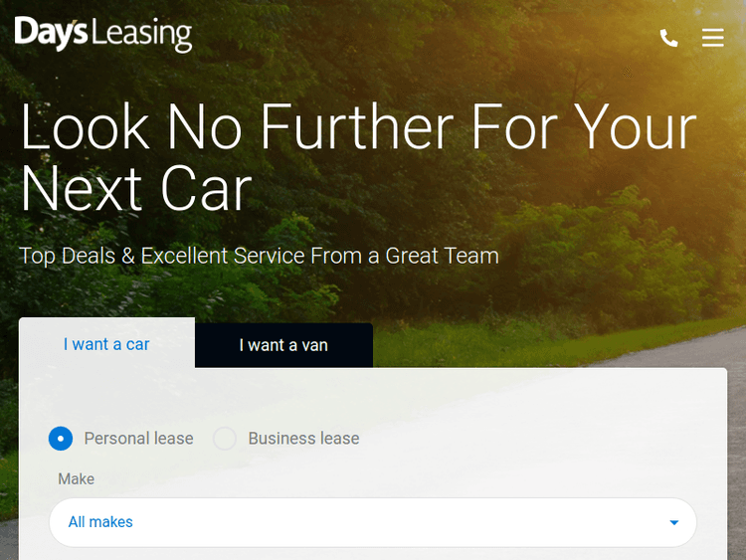Viewport: 746px width, 560px height.
Task: Open the hamburger menu icon
Action: tap(713, 38)
